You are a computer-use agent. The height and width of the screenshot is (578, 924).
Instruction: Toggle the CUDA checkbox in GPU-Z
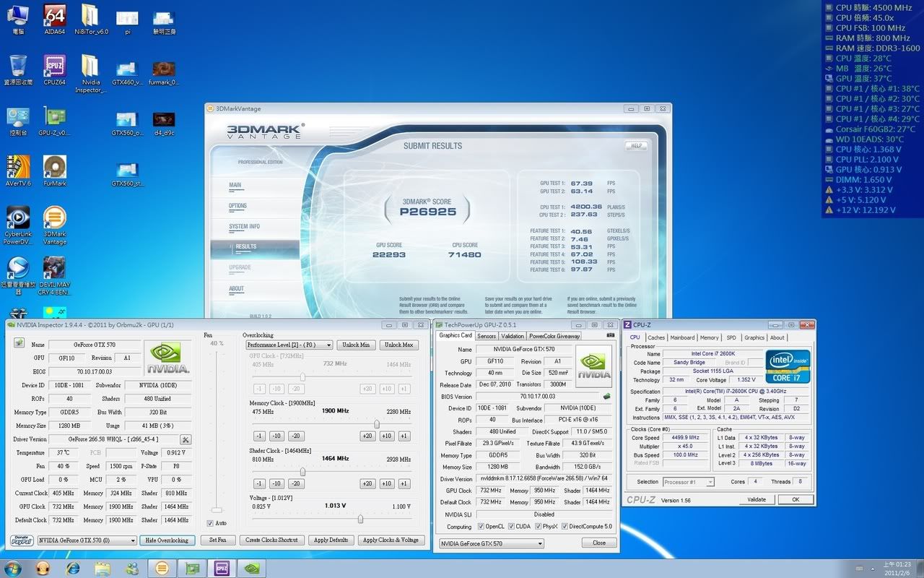coord(512,527)
